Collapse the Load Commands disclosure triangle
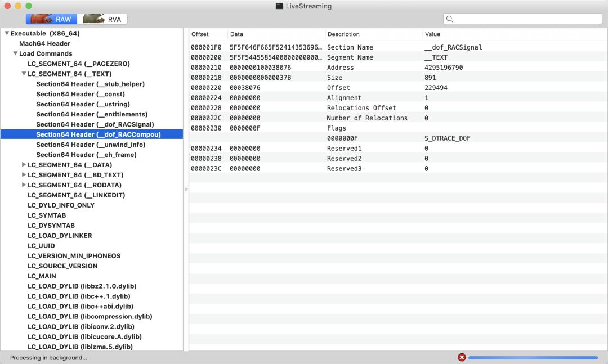 click(15, 53)
